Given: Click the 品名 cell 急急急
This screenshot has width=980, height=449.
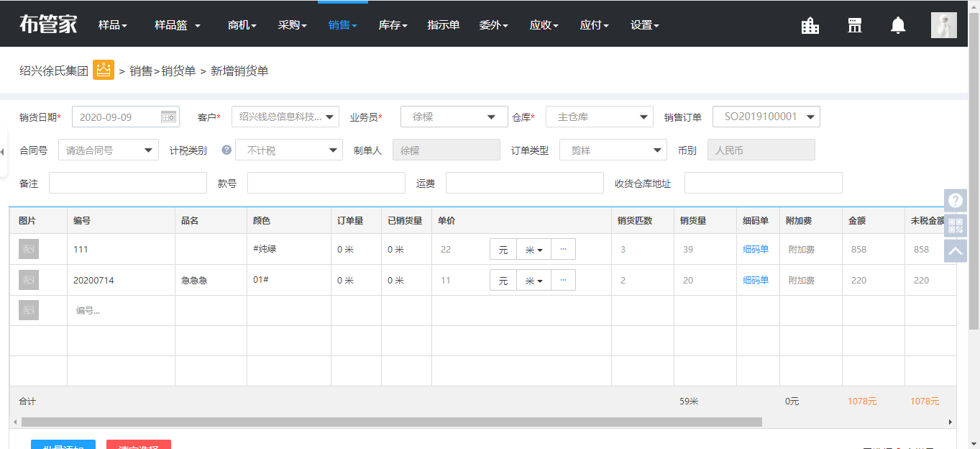Looking at the screenshot, I should pyautogui.click(x=194, y=281).
